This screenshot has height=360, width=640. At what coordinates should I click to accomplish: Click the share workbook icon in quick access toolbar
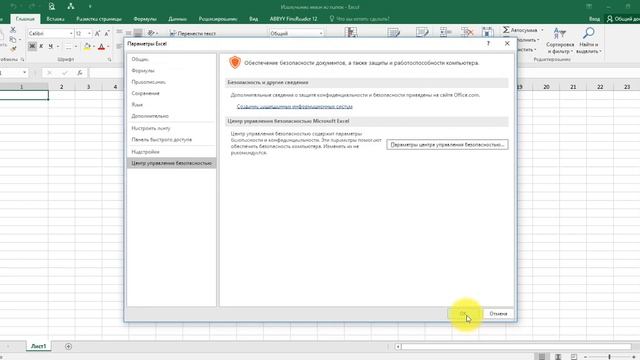[x=71, y=7]
